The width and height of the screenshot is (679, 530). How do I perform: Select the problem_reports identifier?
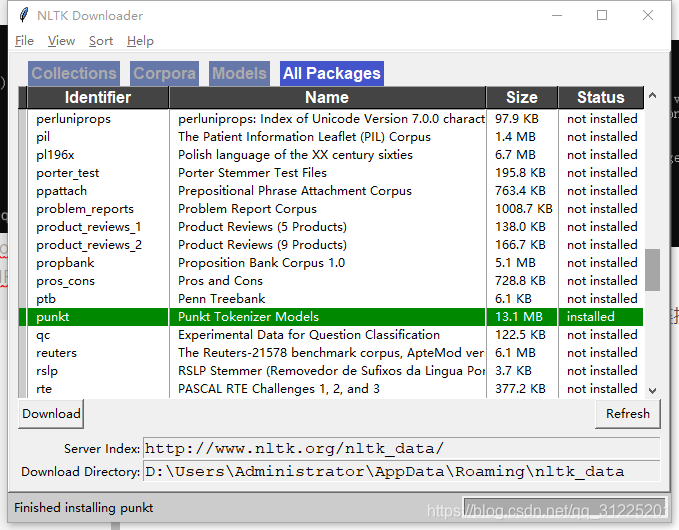(85, 209)
